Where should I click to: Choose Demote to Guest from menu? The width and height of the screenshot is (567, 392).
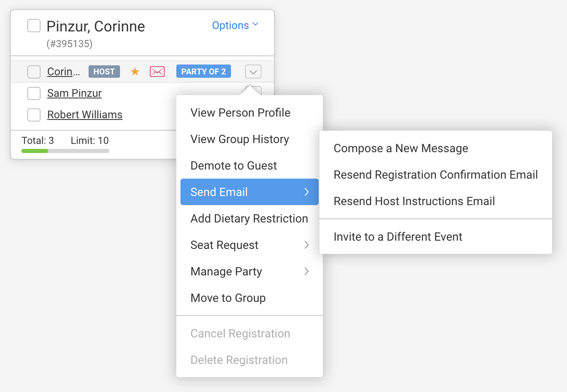233,166
